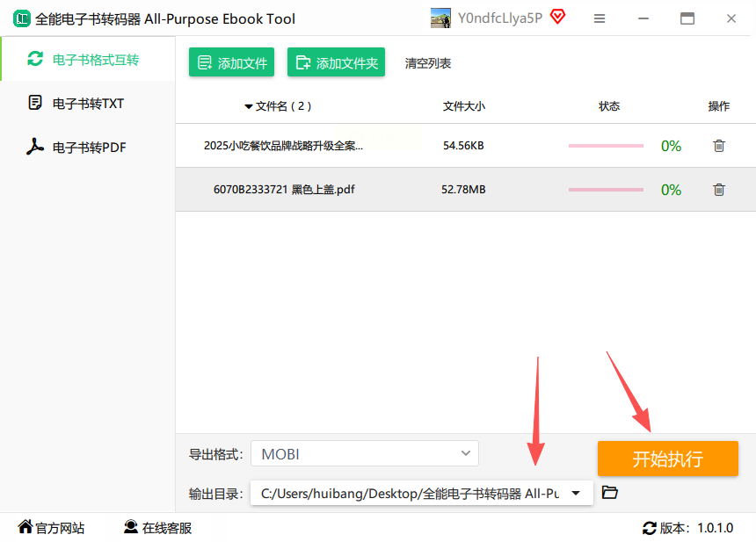Click the 操作 column header
Viewport: 756px width, 542px height.
pos(718,106)
